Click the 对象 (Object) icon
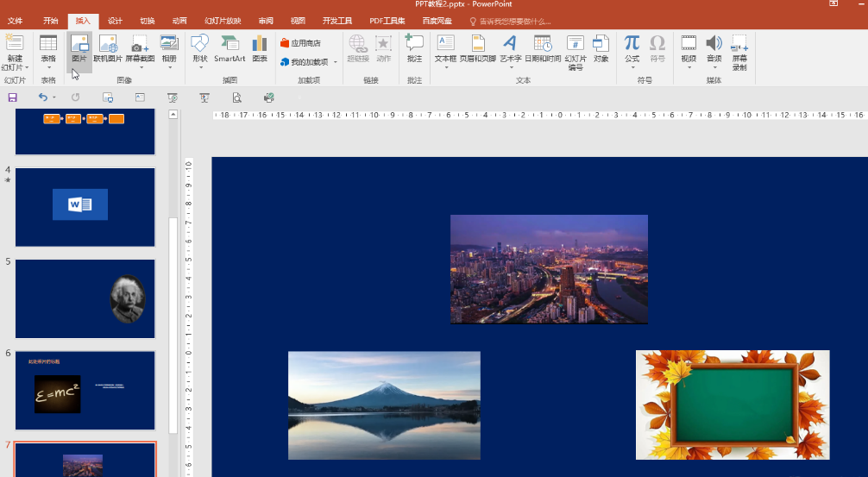The image size is (868, 477). (601, 48)
